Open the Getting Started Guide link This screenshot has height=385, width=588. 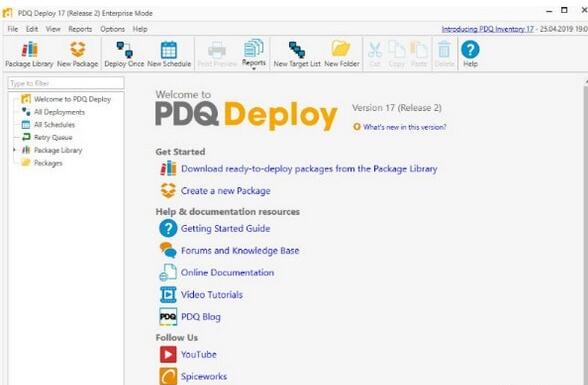pos(225,228)
